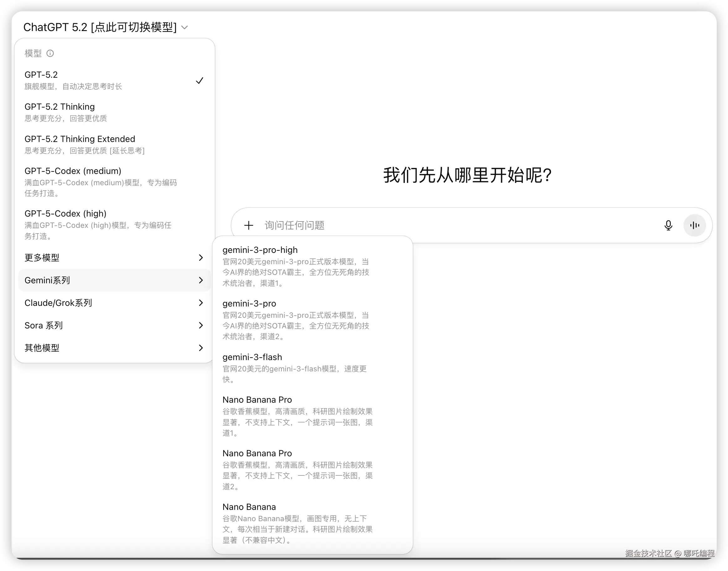This screenshot has height=571, width=728.
Task: Click the 询问任何问题 input field
Action: tap(451, 225)
